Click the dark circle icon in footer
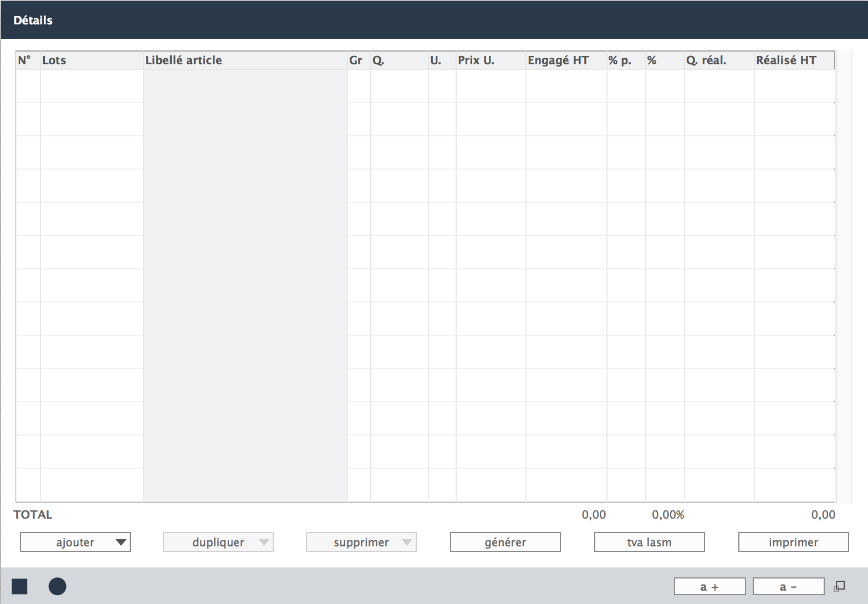Viewport: 868px width, 604px height. click(x=57, y=586)
